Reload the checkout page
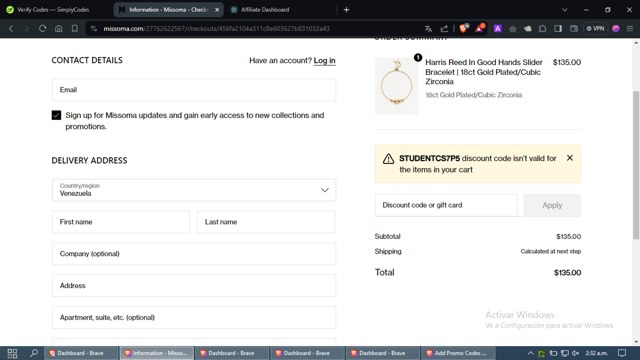 [42, 29]
